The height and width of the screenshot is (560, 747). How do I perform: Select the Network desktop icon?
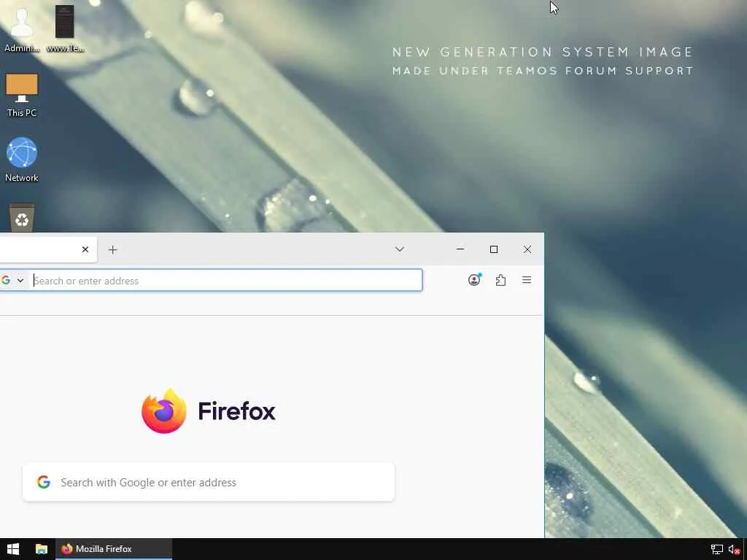coord(21,160)
